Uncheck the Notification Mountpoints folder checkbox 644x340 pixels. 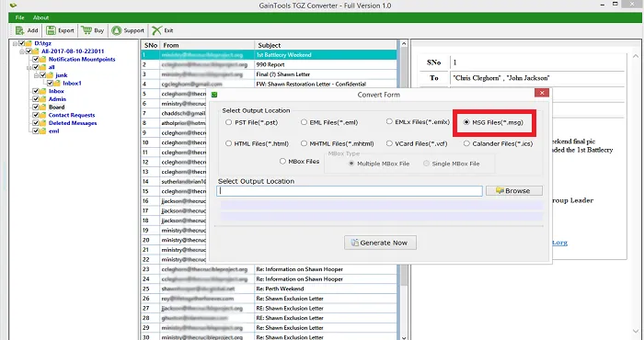[x=36, y=60]
